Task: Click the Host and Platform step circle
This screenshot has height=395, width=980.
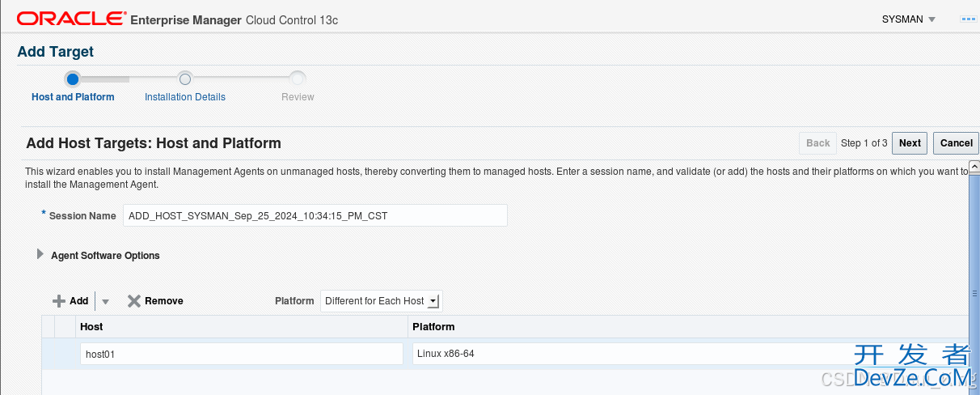Action: coord(73,79)
